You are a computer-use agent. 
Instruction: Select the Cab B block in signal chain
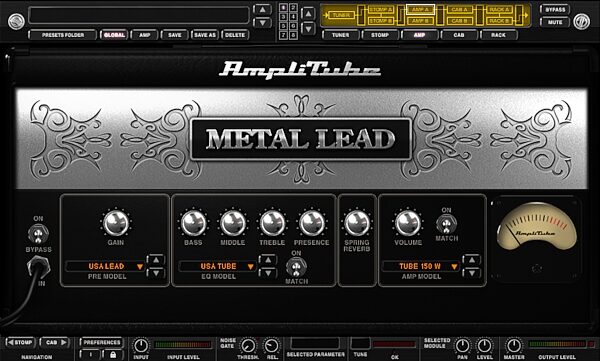[460, 21]
